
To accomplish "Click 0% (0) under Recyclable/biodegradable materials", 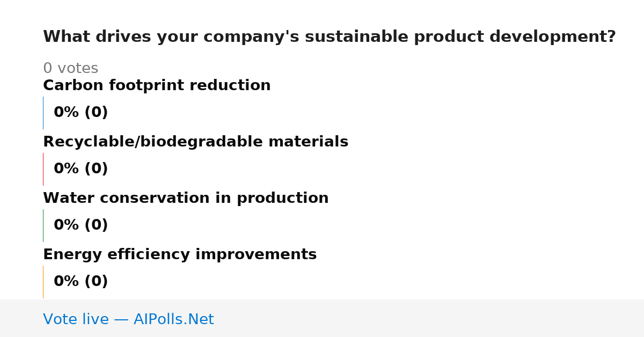I will coord(81,169).
